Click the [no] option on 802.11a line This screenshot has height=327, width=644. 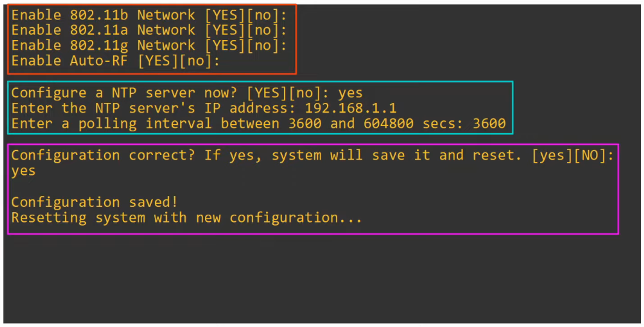263,30
